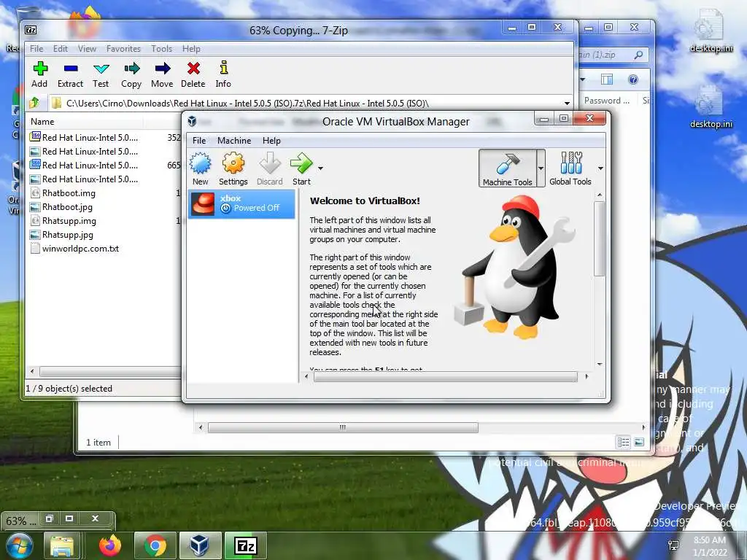
Task: Click the clock in the system tray
Action: tap(710, 545)
